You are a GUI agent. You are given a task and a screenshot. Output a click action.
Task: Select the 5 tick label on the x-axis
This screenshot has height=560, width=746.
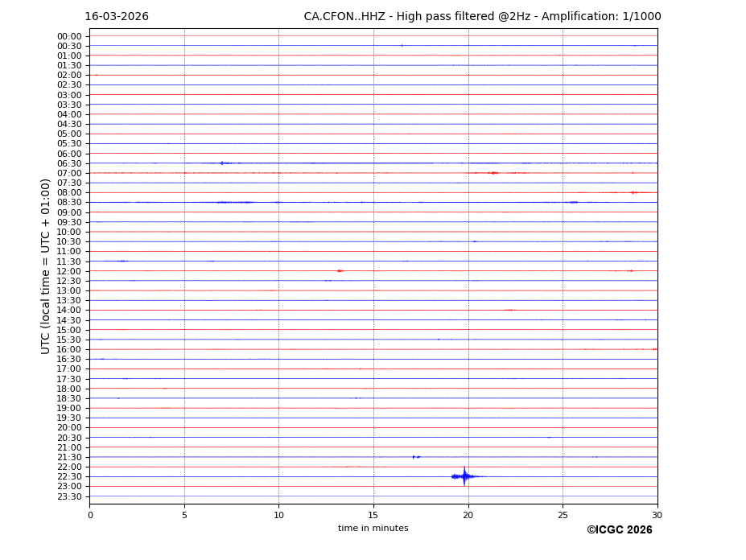(184, 515)
